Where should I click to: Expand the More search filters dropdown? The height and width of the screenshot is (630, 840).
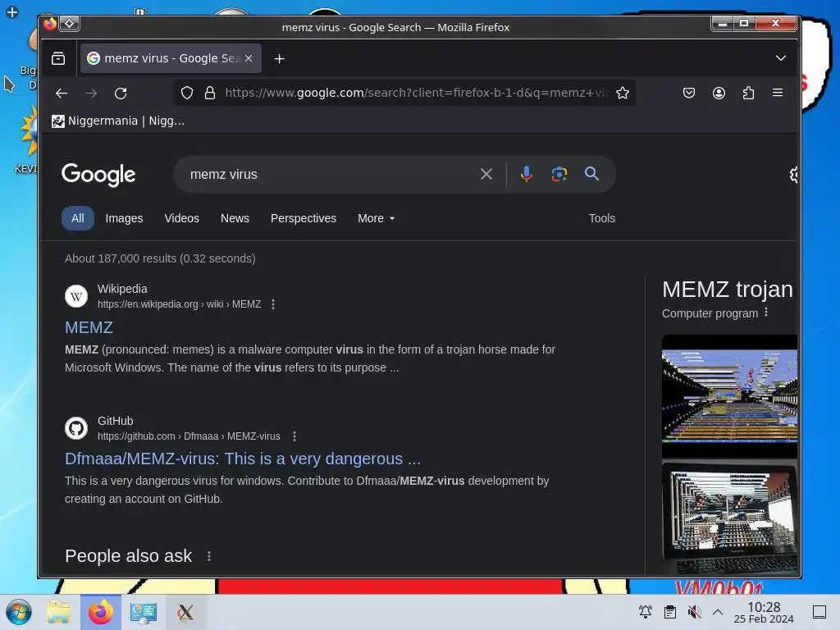376,218
